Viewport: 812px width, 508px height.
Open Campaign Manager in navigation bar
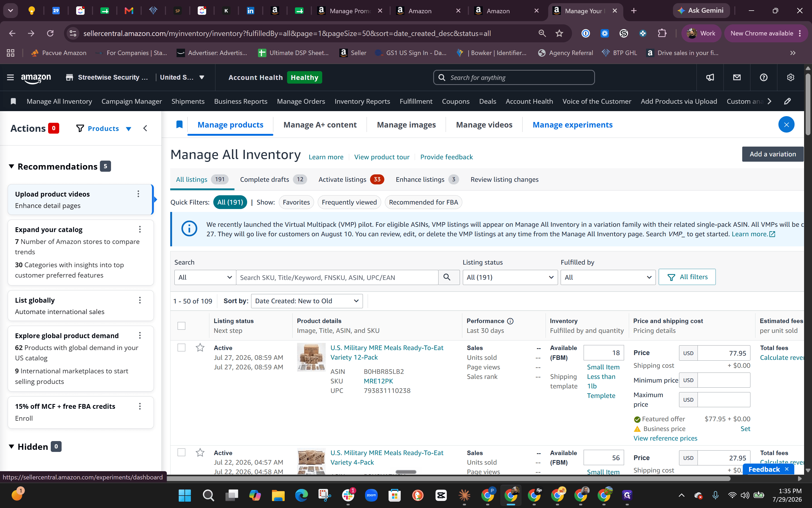coord(132,101)
